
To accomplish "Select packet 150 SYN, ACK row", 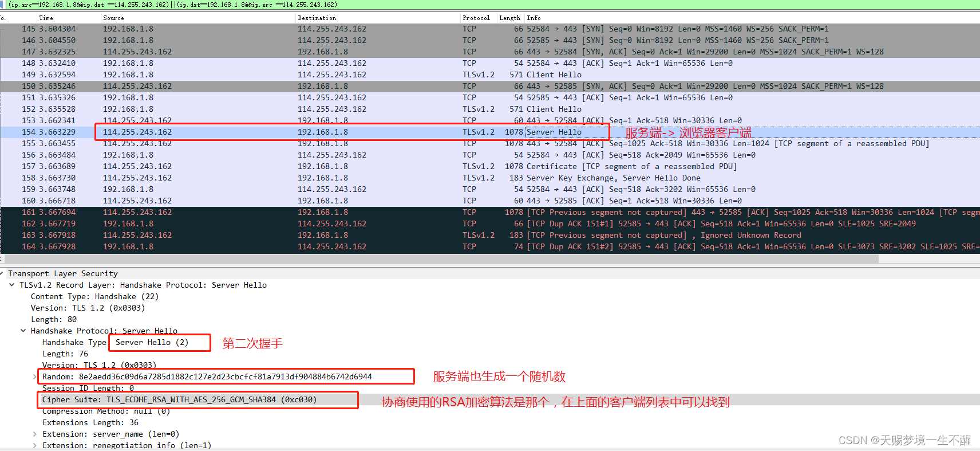I will click(x=490, y=87).
